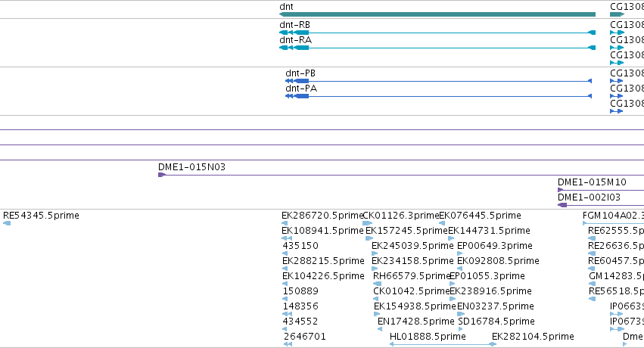Click the 435150 feature arrow

coord(285,253)
